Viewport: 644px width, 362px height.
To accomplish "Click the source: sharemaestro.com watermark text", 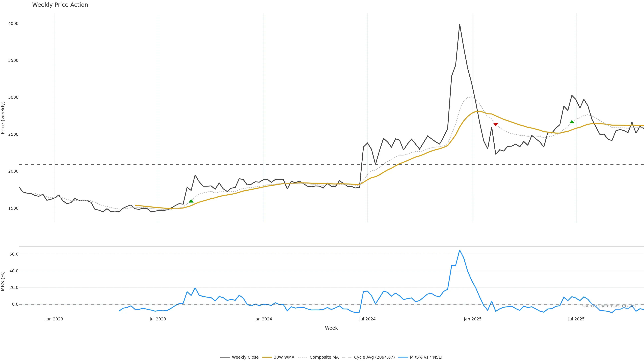I will point(609,306).
